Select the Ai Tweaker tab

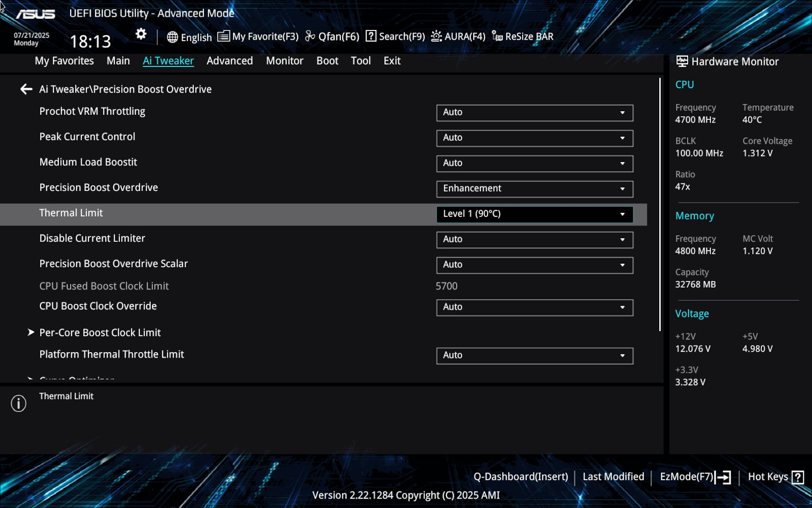(x=168, y=61)
